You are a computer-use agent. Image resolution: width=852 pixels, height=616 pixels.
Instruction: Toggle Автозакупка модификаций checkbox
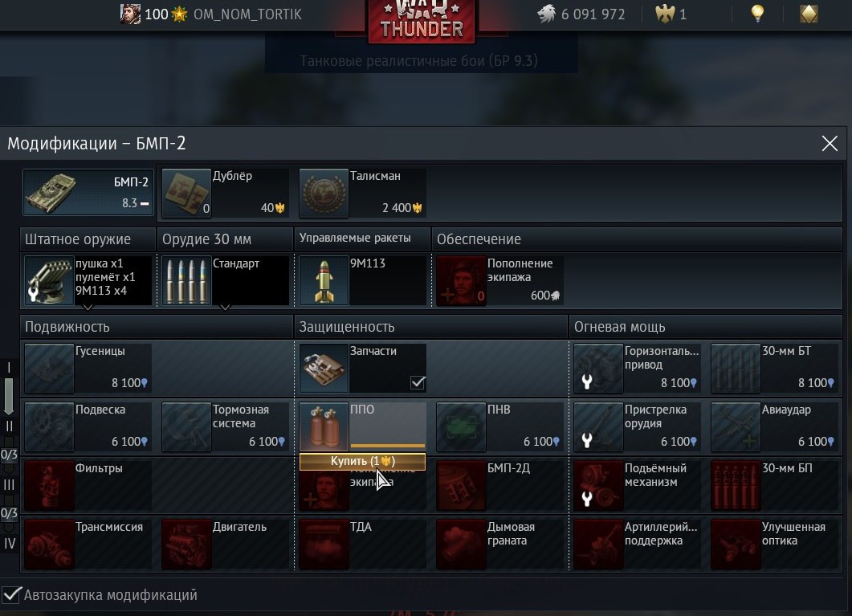coord(11,595)
